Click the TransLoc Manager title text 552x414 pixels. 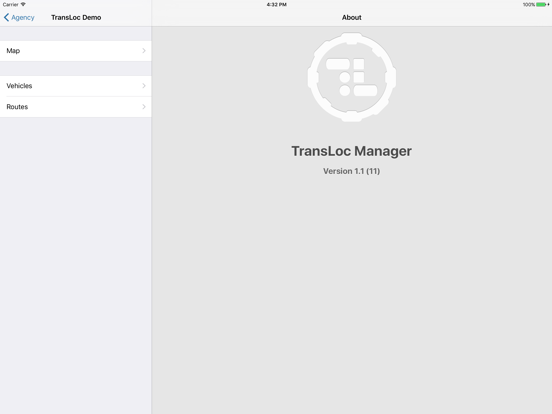[351, 151]
